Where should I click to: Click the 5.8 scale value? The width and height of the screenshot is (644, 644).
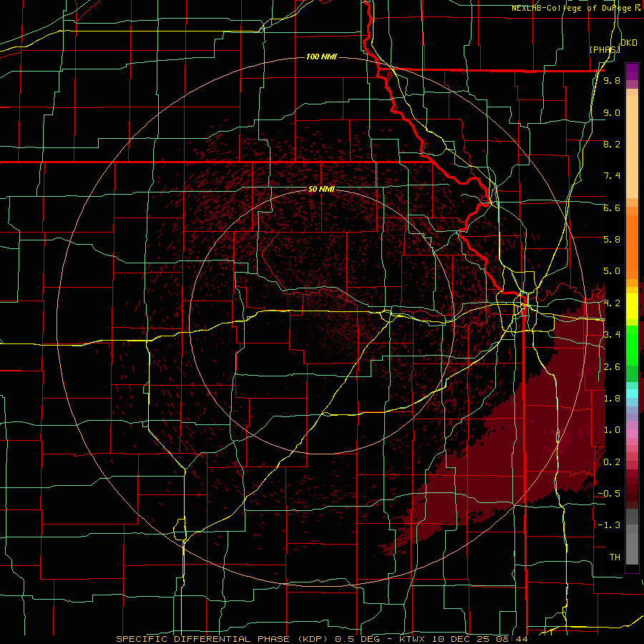612,240
